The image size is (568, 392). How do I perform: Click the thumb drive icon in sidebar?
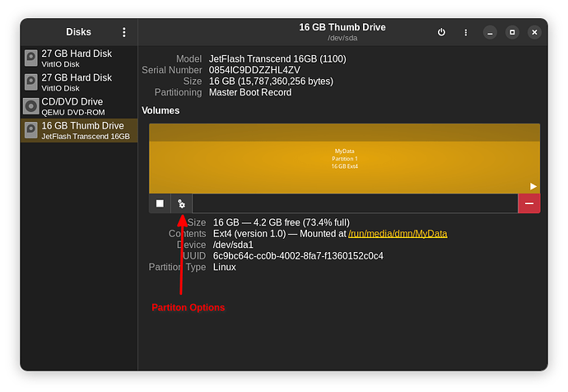point(31,130)
